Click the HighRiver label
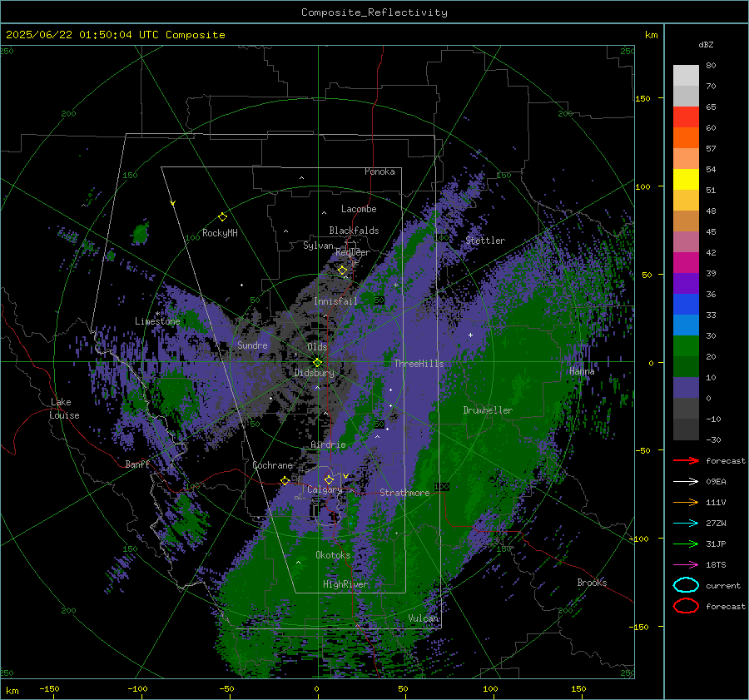 pyautogui.click(x=345, y=584)
